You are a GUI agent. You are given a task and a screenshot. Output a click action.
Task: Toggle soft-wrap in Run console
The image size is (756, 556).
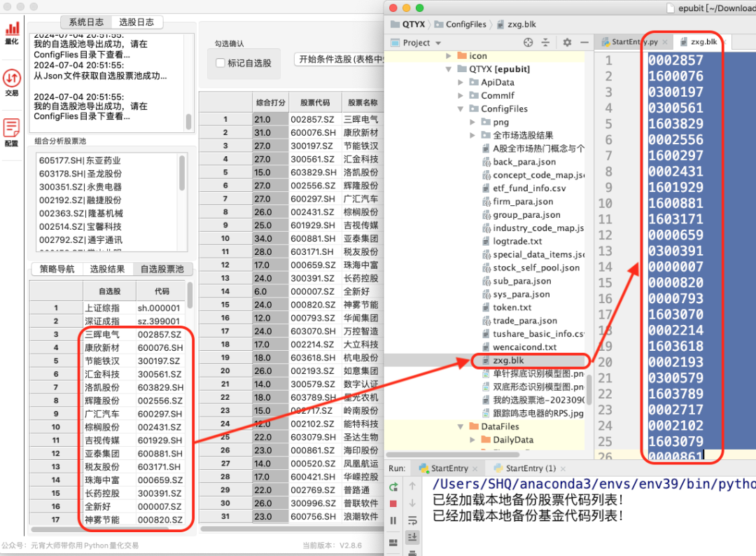point(412,520)
